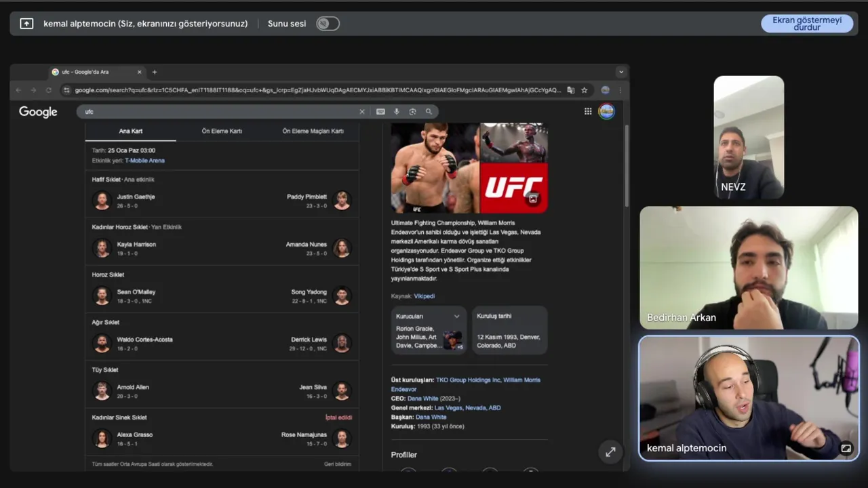Open the Google apps grid
This screenshot has height=488, width=868.
(x=588, y=112)
